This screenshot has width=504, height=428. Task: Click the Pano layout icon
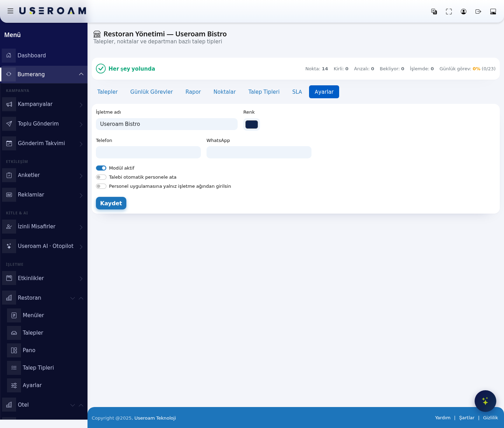coord(14,350)
